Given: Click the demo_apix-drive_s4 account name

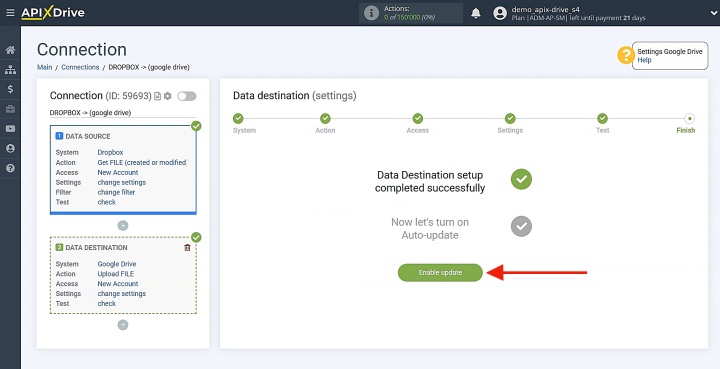Looking at the screenshot, I should (x=546, y=9).
